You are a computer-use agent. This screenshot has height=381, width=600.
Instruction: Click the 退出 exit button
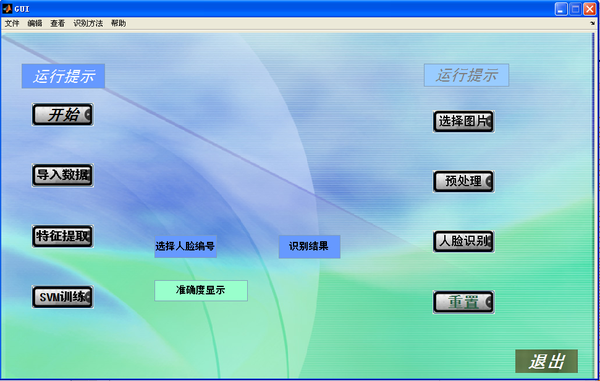tap(546, 361)
